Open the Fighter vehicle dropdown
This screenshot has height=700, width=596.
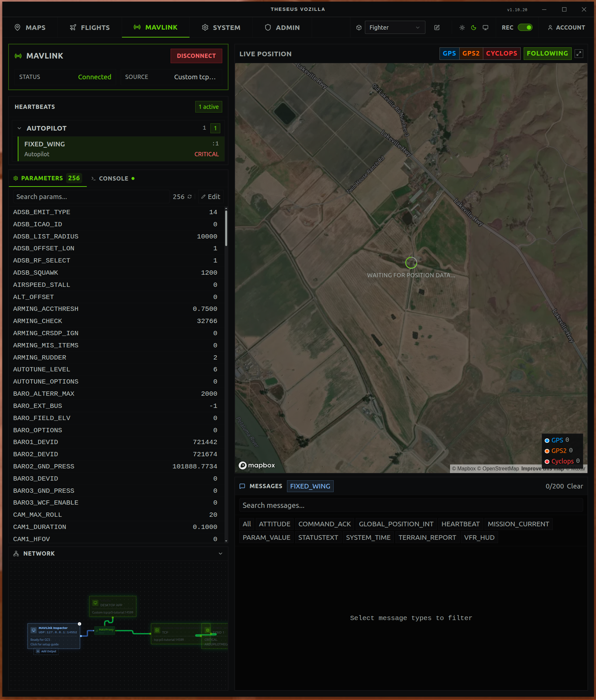pos(394,28)
